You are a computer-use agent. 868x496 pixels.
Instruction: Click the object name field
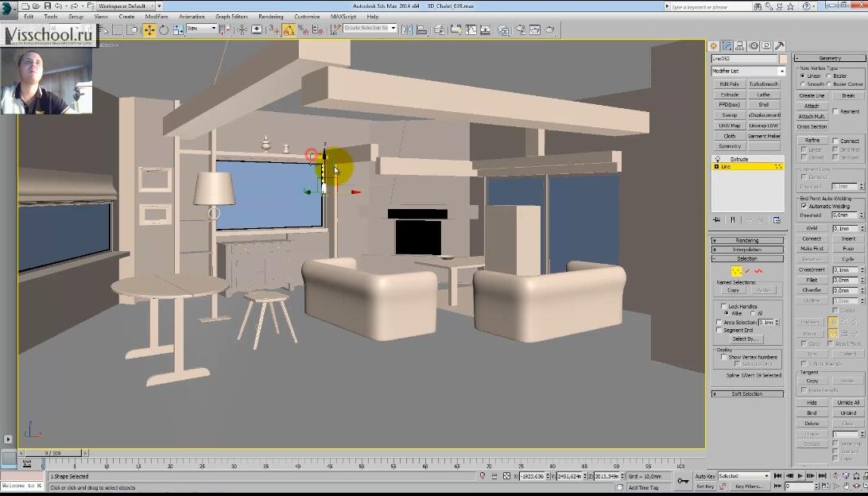click(x=744, y=59)
